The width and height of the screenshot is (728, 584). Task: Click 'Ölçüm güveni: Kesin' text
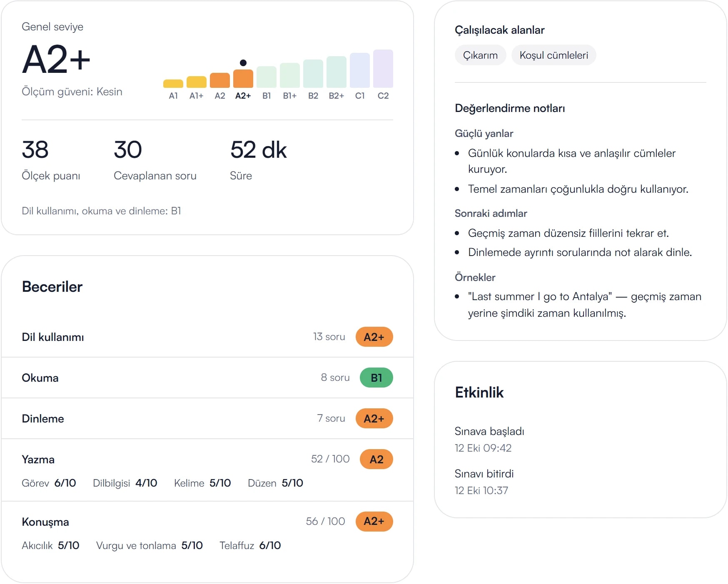(x=72, y=92)
